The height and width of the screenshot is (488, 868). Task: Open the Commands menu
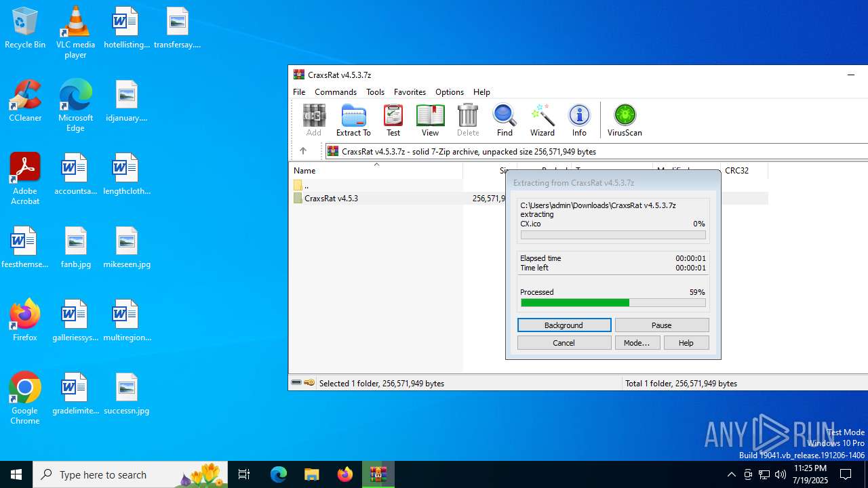click(x=336, y=91)
